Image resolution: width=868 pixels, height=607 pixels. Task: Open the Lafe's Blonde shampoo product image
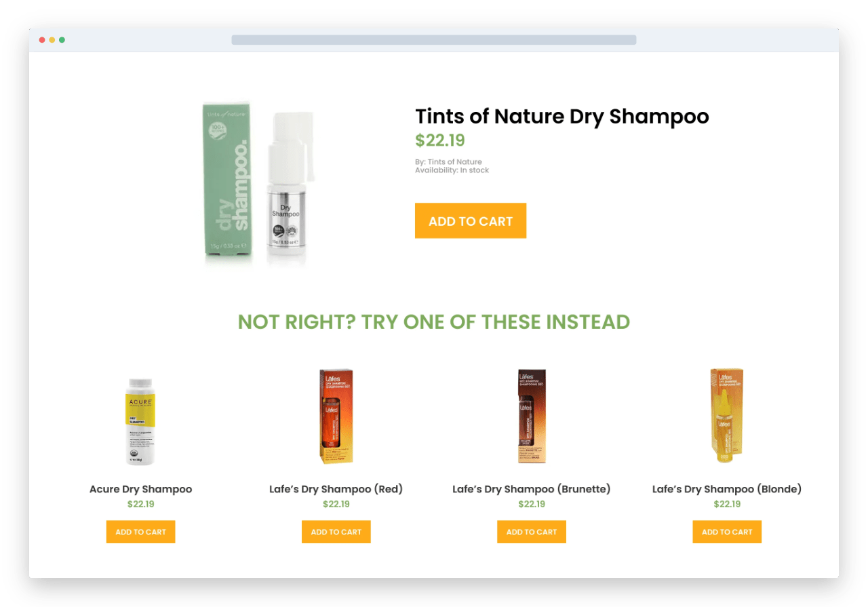(727, 416)
